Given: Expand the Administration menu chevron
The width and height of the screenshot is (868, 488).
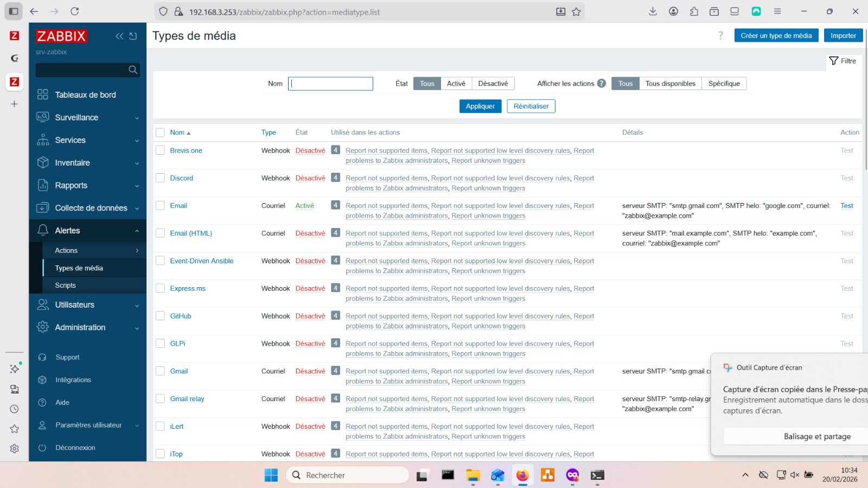Looking at the screenshot, I should [x=137, y=328].
